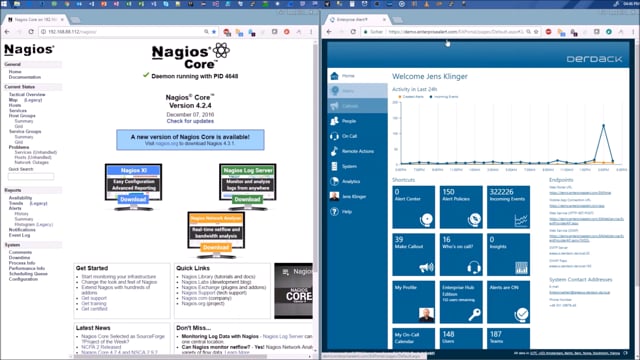Open the 0 Insights tile
This screenshot has height=360, width=640.
click(508, 255)
